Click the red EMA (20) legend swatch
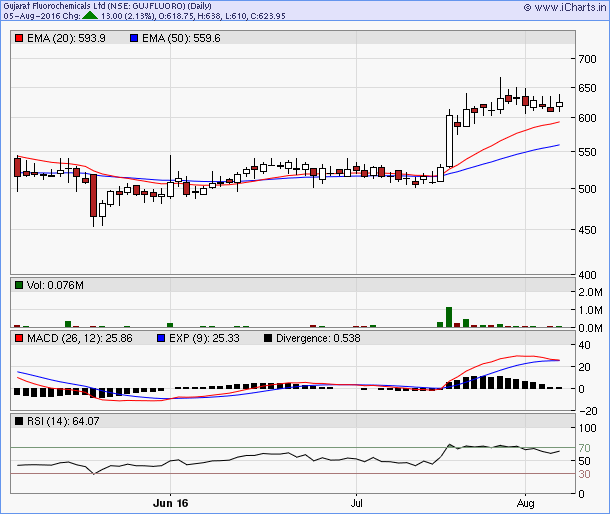This screenshot has height=514, width=610. (19, 38)
